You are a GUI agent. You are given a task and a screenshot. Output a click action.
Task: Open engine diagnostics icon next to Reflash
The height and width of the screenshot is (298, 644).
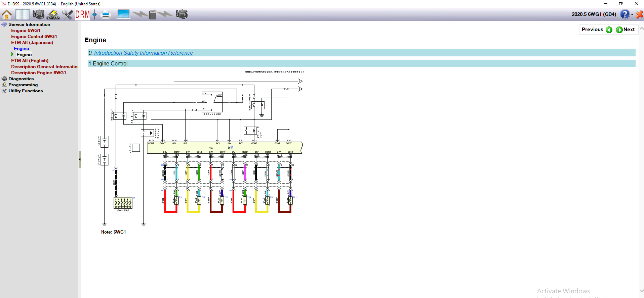point(38,14)
